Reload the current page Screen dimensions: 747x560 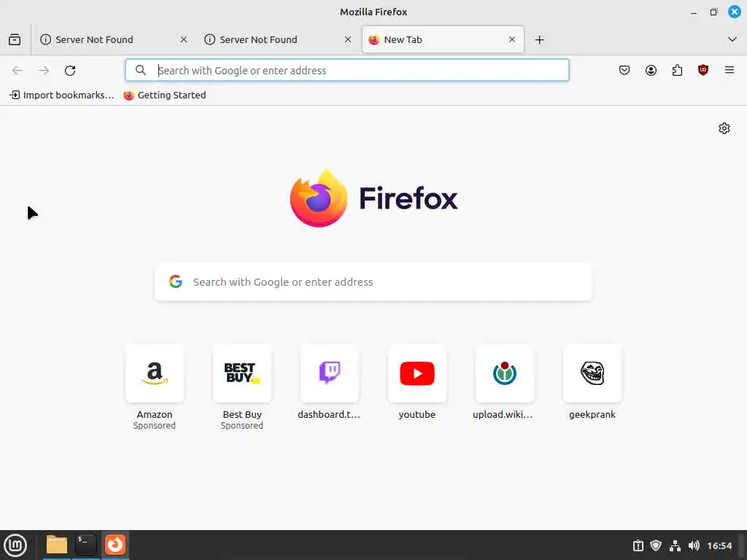pyautogui.click(x=70, y=71)
